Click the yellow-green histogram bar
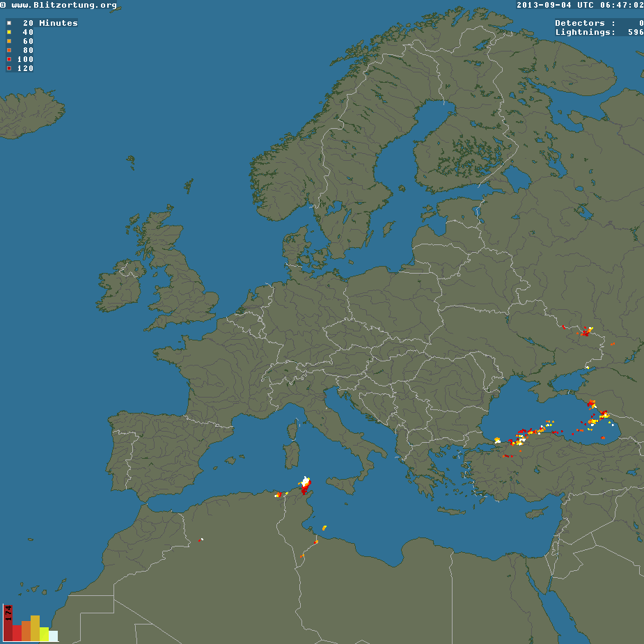The image size is (644, 644). click(x=44, y=634)
